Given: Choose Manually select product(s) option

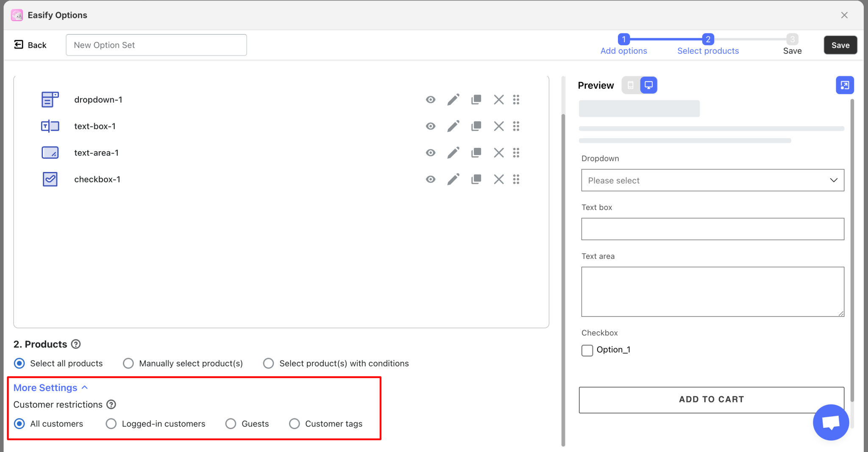Looking at the screenshot, I should [x=128, y=363].
